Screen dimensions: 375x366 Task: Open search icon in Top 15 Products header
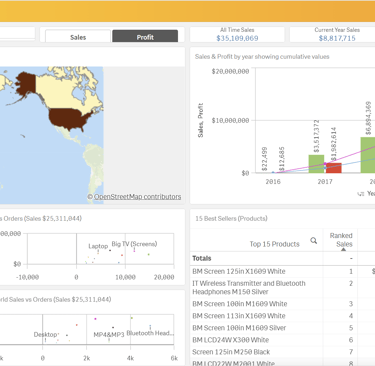click(313, 240)
